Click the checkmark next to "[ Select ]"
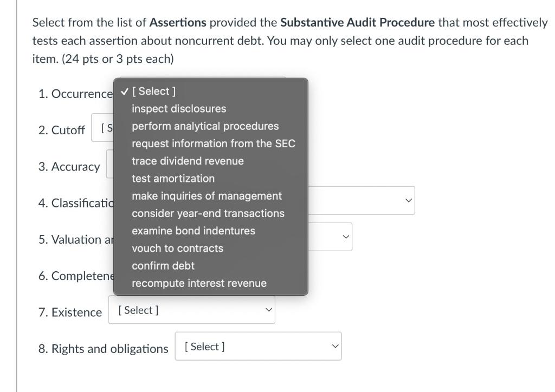 click(125, 91)
